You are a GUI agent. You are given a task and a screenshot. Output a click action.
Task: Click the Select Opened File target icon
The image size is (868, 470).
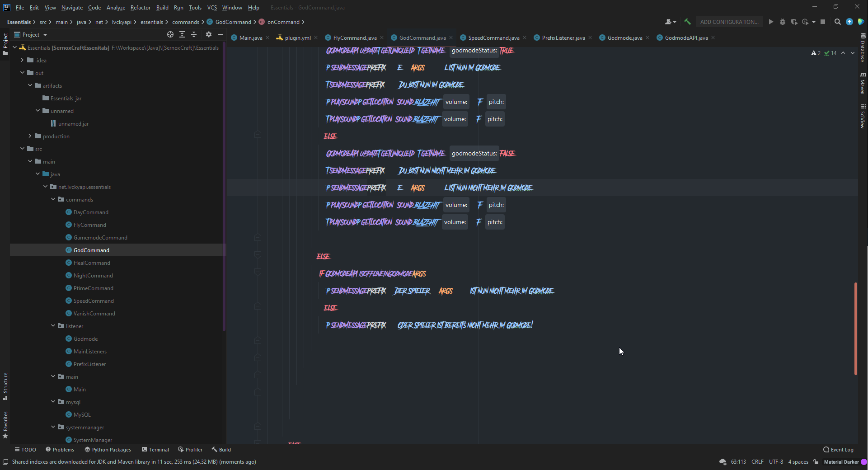(170, 34)
